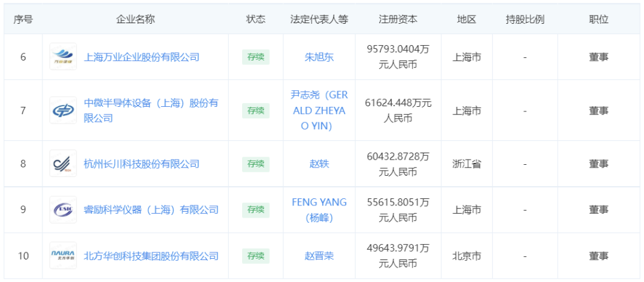Click 董事 position in 杭州长川科技 row

click(x=599, y=164)
